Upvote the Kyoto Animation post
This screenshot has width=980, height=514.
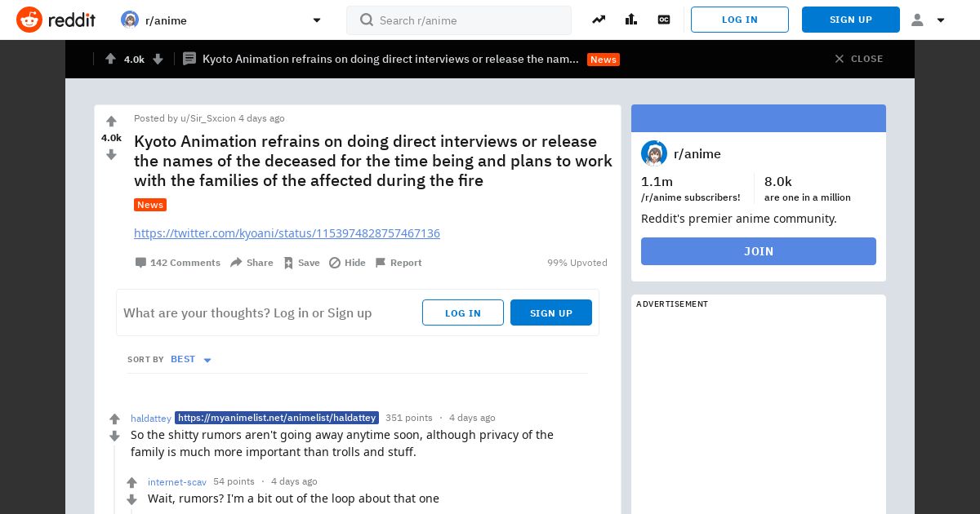[111, 122]
